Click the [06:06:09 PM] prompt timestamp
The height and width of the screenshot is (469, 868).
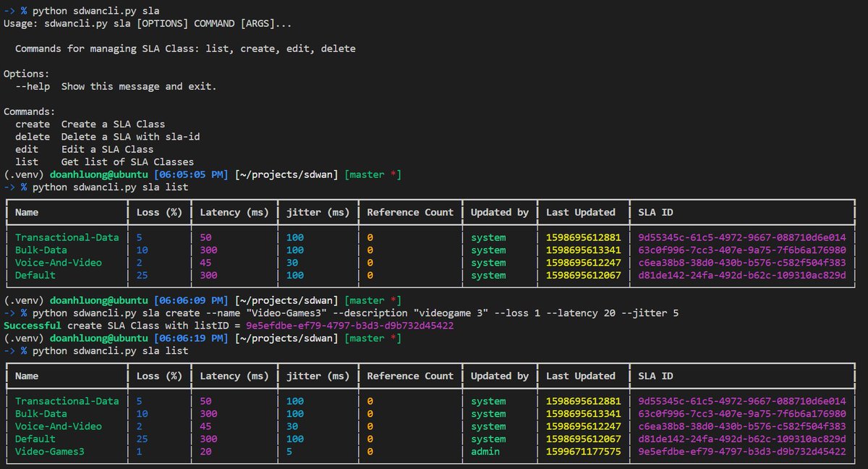click(192, 300)
